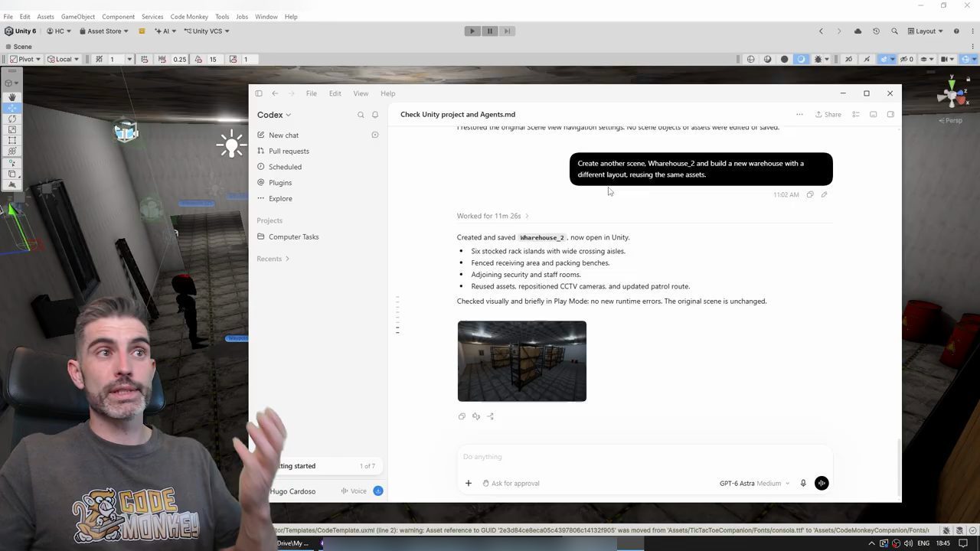Open the View menu in Codex
This screenshot has height=551, width=980.
361,93
